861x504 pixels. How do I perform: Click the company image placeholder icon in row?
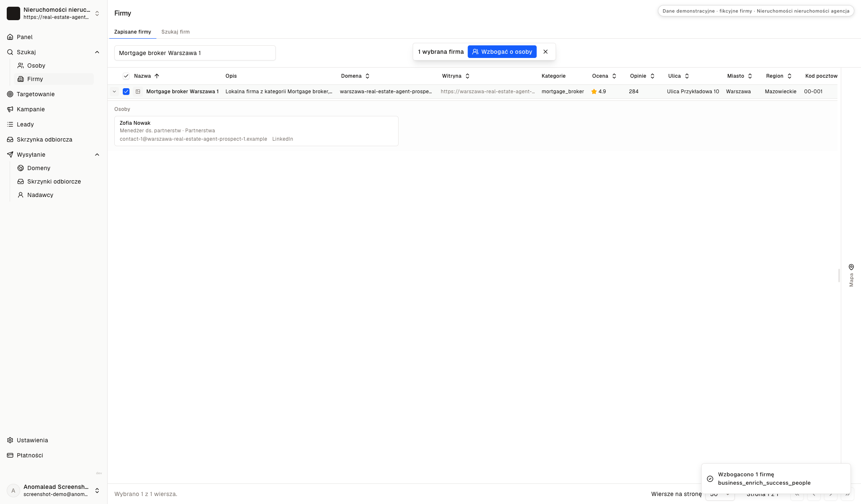click(138, 92)
